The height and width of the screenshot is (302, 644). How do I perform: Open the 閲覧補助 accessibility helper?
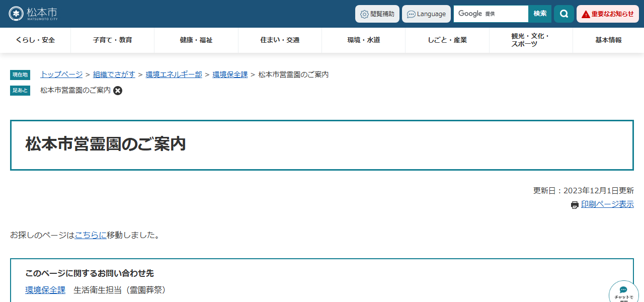(377, 14)
